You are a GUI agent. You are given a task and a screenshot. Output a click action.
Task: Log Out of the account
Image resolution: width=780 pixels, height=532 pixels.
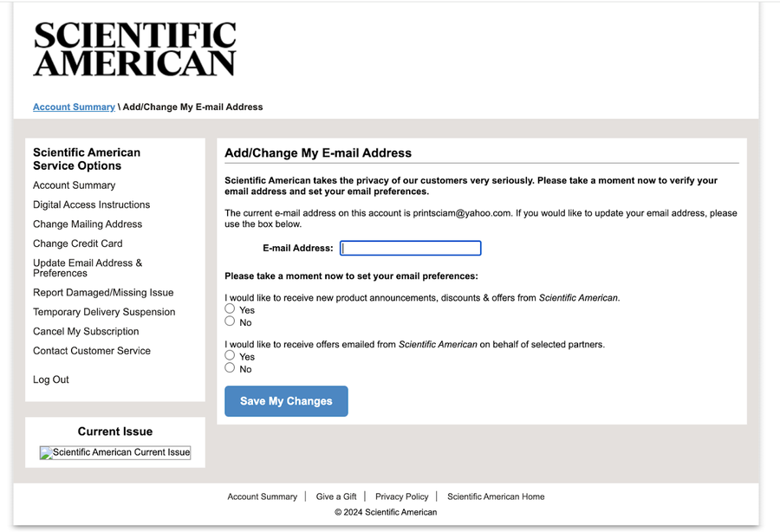[51, 380]
